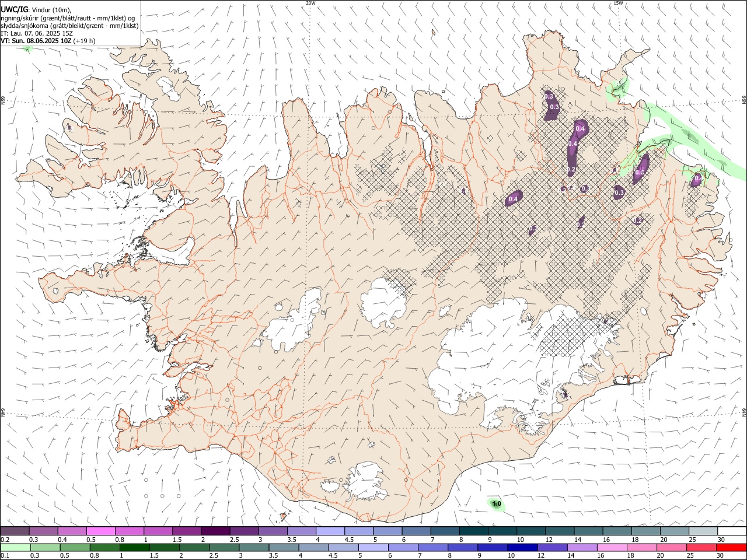The width and height of the screenshot is (747, 560).
Task: Click the '15W' longitude label
Action: (x=618, y=3)
